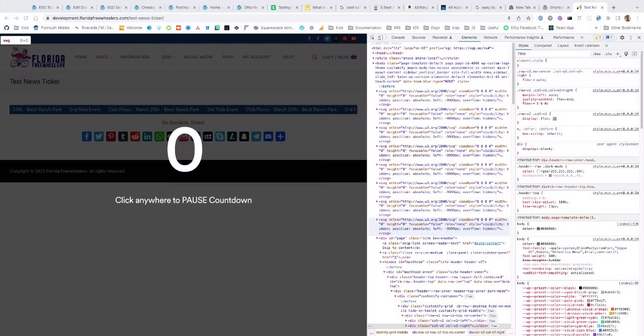Click the warnings count badge in DevTools
The width and height of the screenshot is (644, 336).
[x=598, y=38]
